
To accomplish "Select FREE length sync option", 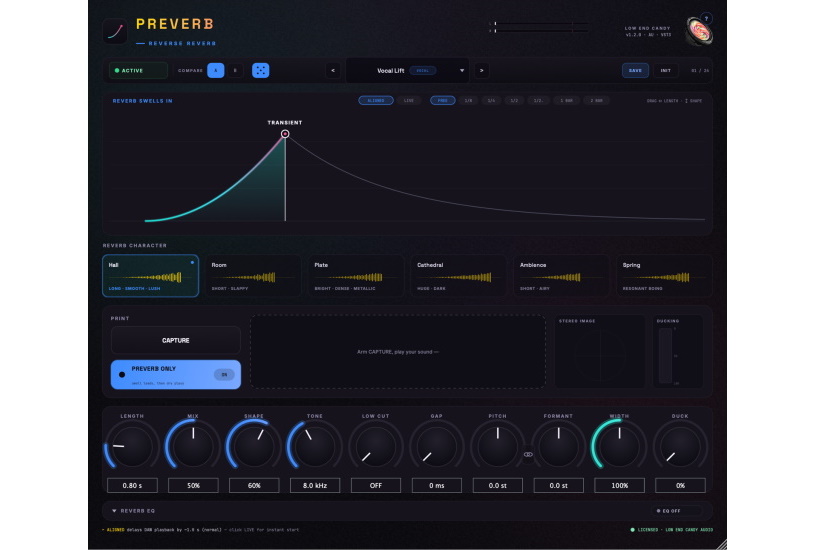I will click(x=442, y=100).
